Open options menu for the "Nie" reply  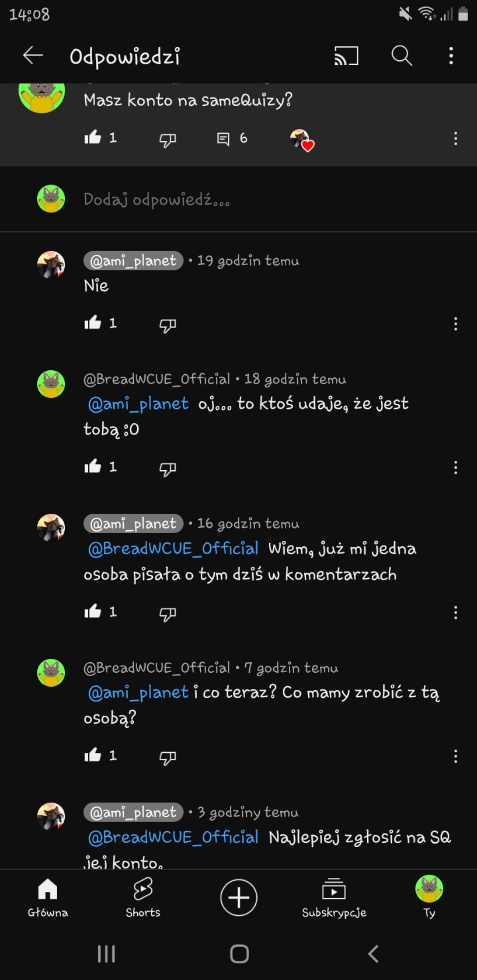(455, 324)
